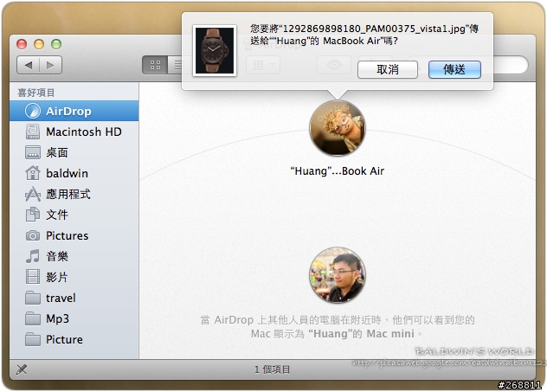Select AirDrop in the sidebar
The width and height of the screenshot is (547, 392).
tap(74, 111)
